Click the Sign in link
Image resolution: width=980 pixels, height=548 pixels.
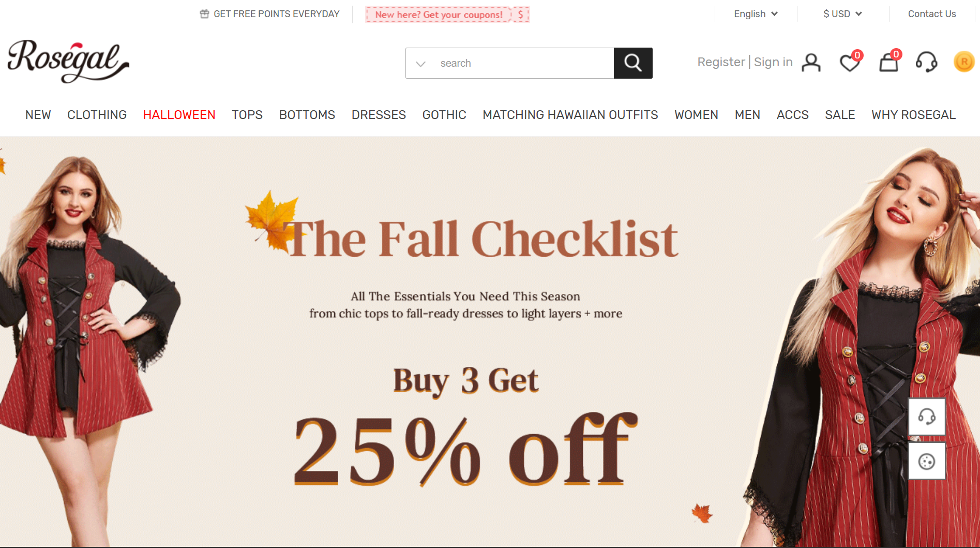(773, 62)
